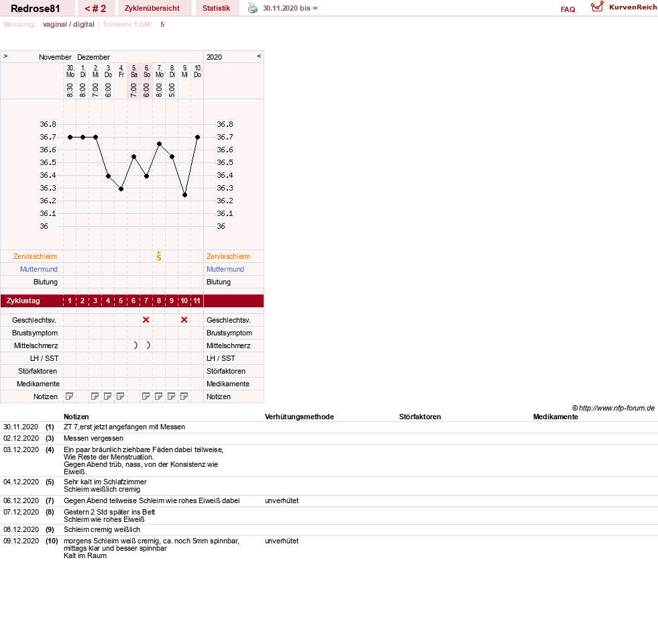This screenshot has width=658, height=644.
Task: Click note 'Sehr kalt im Schlafzimmer'
Action: pos(105,482)
